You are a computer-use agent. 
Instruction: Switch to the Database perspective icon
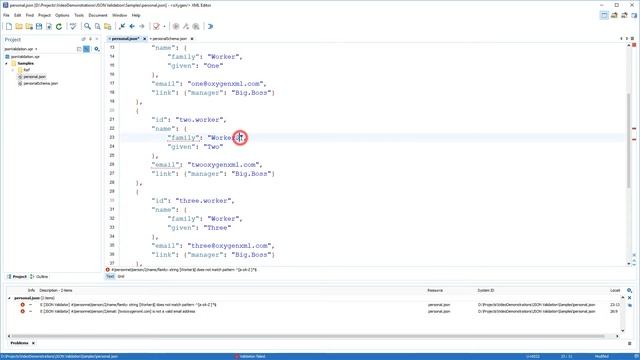click(x=634, y=16)
